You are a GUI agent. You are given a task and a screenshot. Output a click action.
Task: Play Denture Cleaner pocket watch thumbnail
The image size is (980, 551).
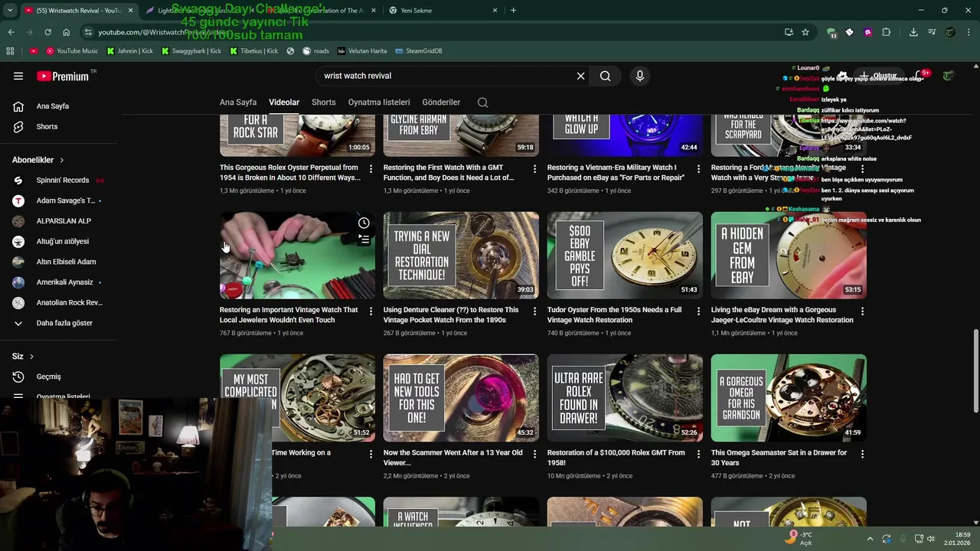[461, 256]
